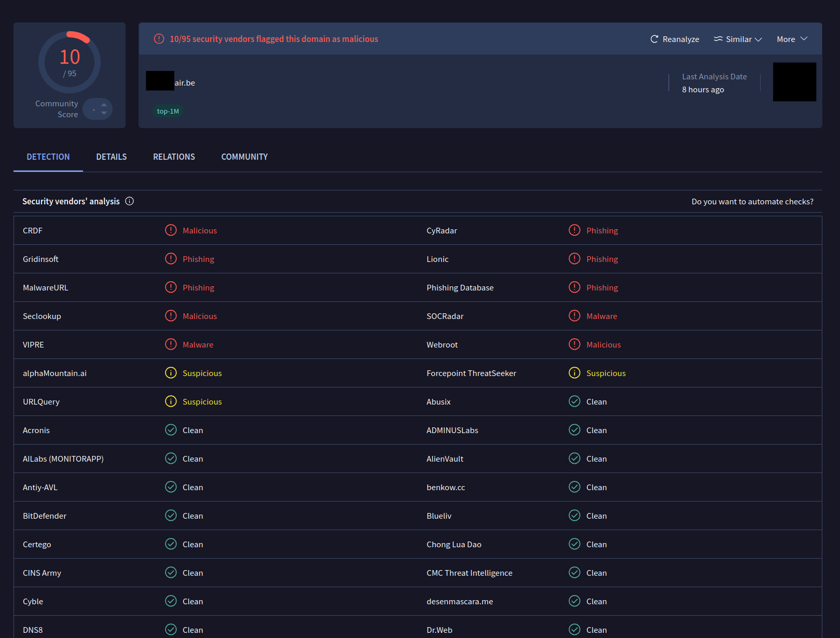The height and width of the screenshot is (638, 840).
Task: Open the More dropdown menu
Action: (792, 39)
